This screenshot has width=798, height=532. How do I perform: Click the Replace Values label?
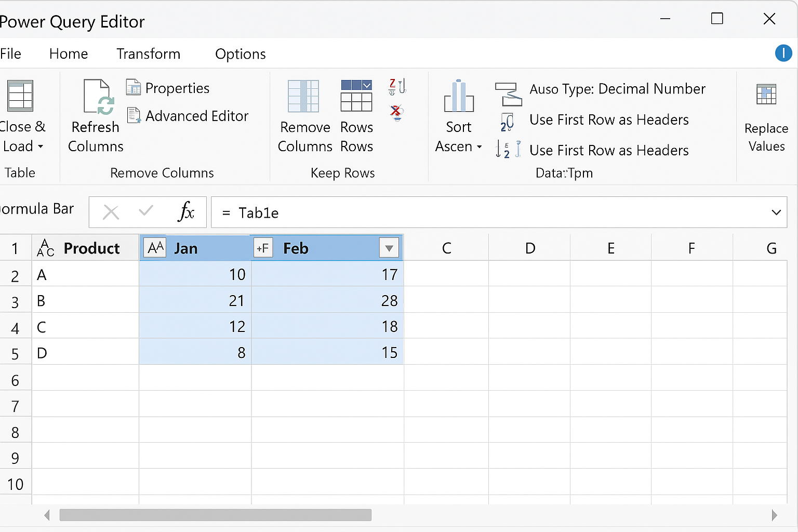[766, 137]
